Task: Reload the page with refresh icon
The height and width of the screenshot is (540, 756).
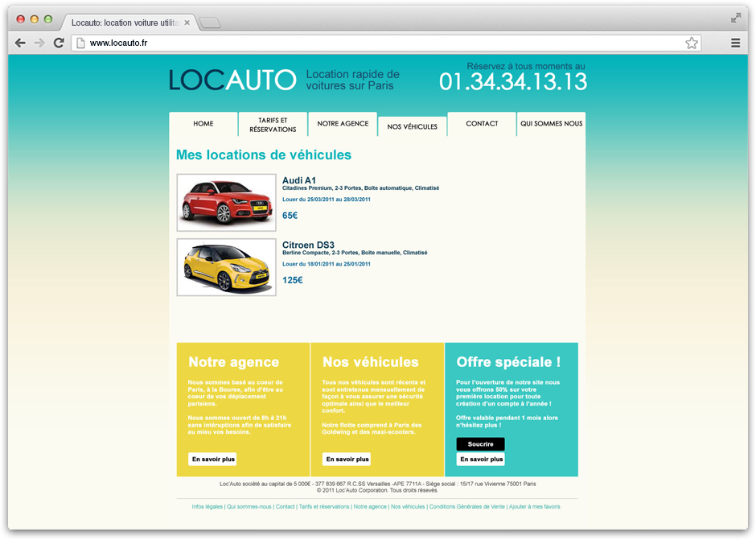Action: [x=59, y=43]
